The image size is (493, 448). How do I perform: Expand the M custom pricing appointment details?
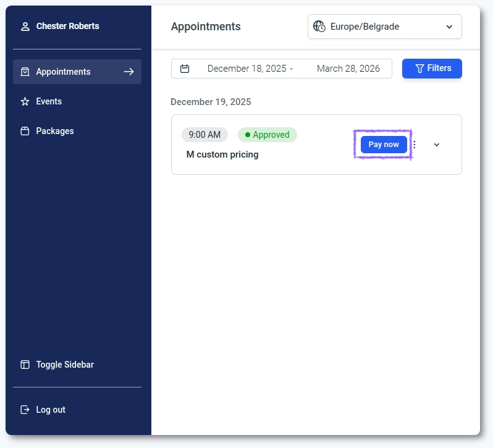click(x=437, y=145)
